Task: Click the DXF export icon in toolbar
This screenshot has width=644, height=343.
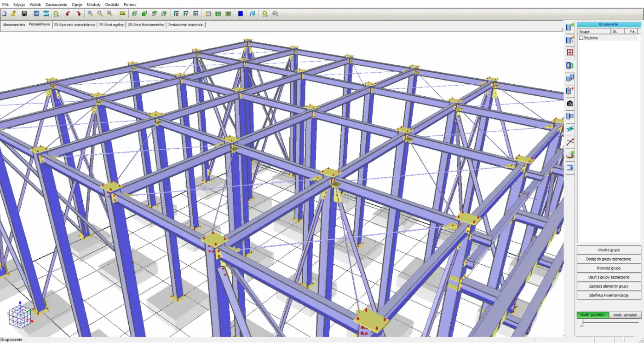Action: 46,14
